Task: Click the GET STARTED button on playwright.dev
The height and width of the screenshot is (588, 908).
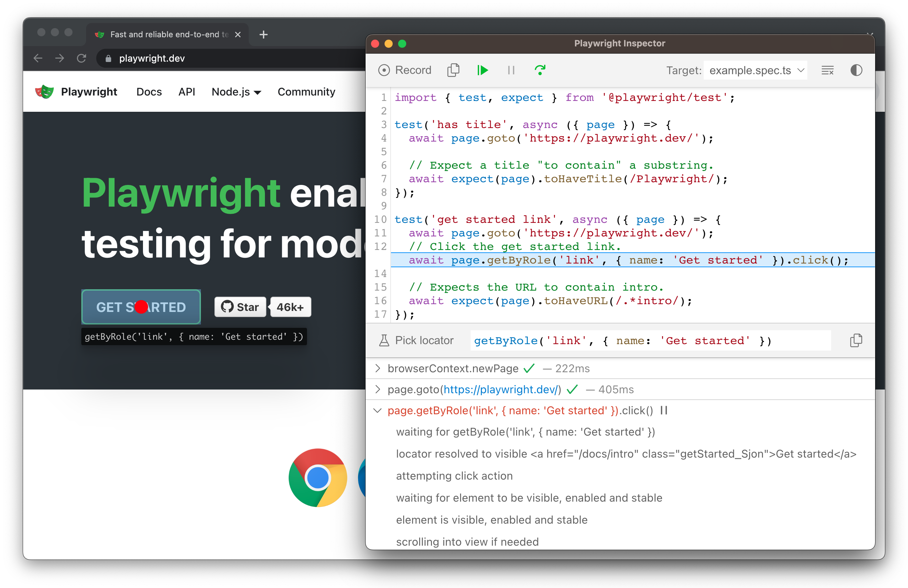Action: [x=140, y=306]
